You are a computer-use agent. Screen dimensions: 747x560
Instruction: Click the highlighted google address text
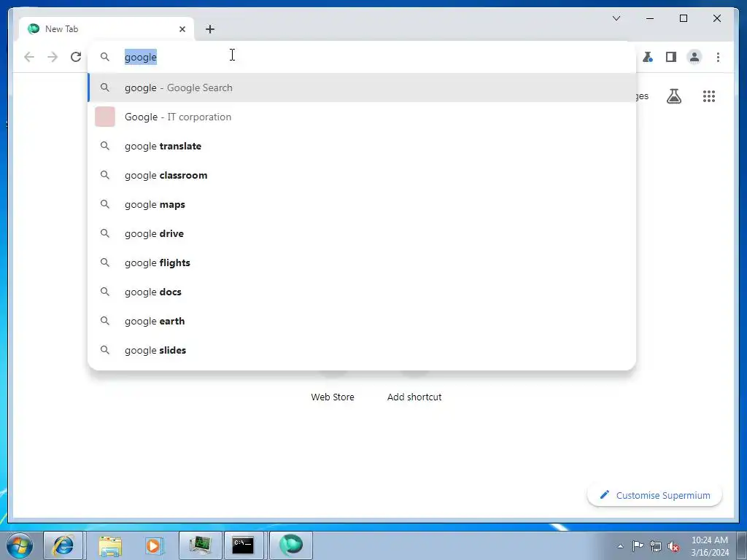pyautogui.click(x=141, y=57)
